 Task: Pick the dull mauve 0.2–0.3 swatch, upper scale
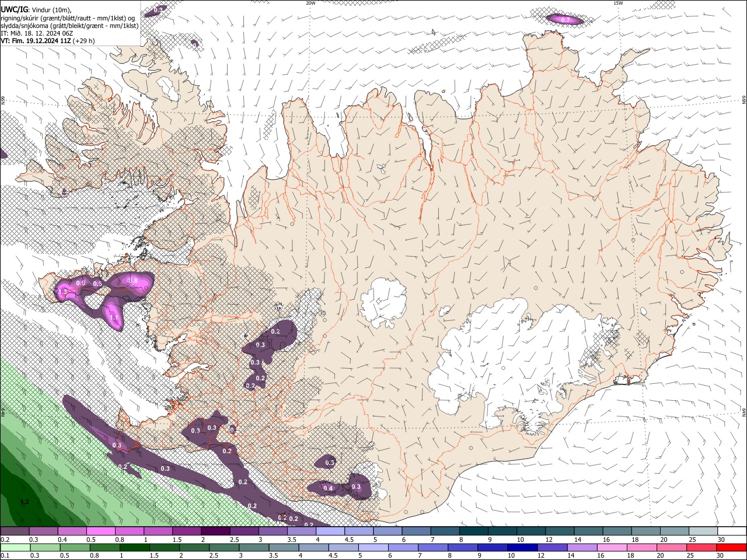tap(15, 531)
